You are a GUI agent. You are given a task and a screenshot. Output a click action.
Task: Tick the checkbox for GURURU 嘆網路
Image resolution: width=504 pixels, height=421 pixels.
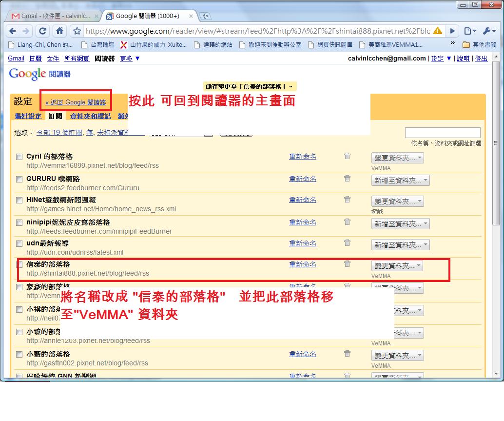click(x=19, y=179)
